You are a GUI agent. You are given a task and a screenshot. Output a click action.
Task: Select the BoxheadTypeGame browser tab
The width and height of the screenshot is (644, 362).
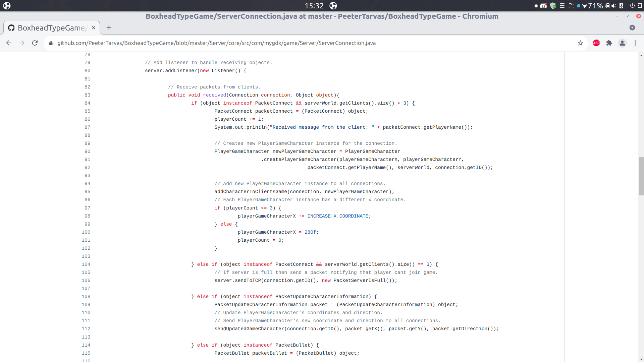52,28
